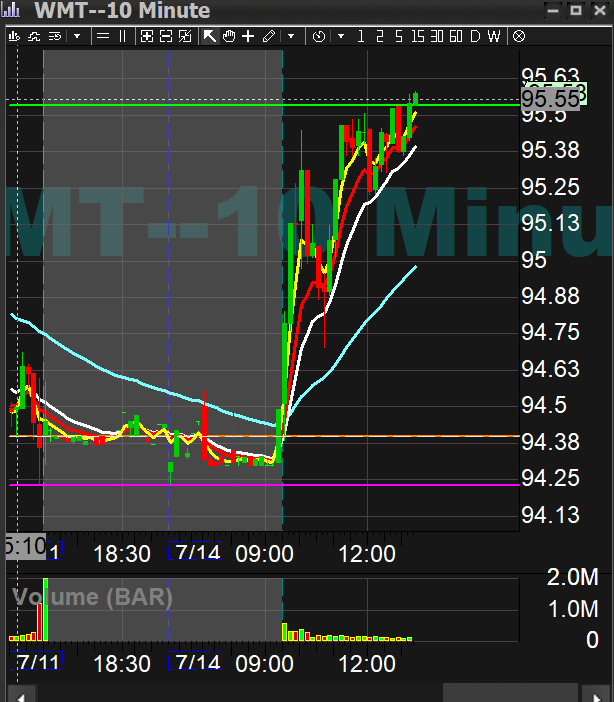Click the 18:30 label on price time axis

click(122, 554)
